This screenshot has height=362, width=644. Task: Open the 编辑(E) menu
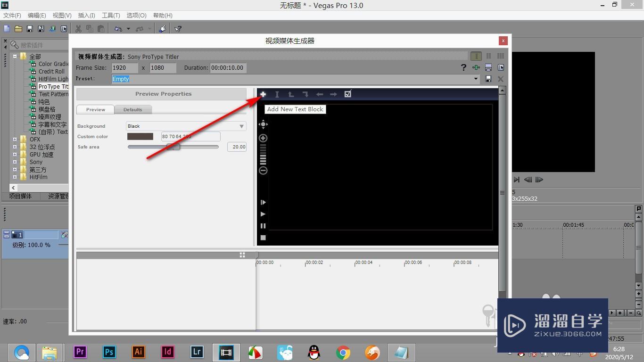coord(37,16)
